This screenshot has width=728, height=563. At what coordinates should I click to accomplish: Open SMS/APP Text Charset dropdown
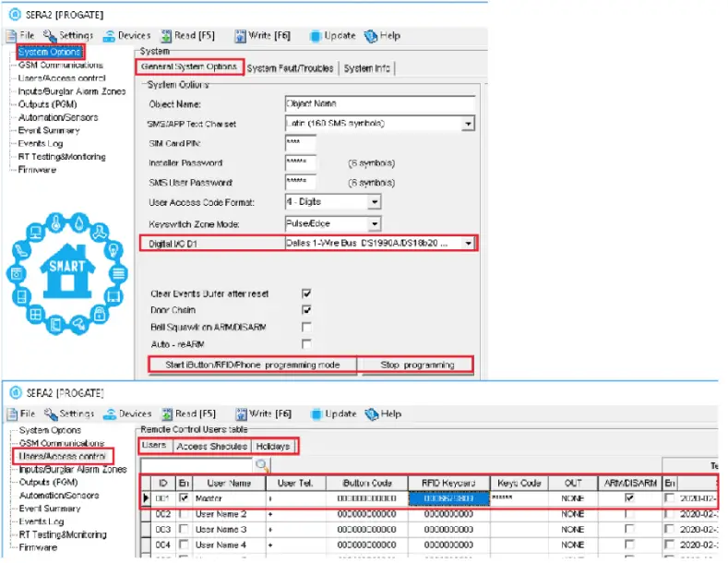[468, 124]
